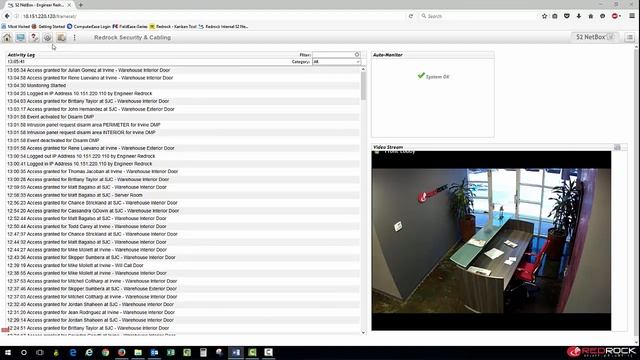Open the ComputerEase Login bookmark

pyautogui.click(x=89, y=27)
